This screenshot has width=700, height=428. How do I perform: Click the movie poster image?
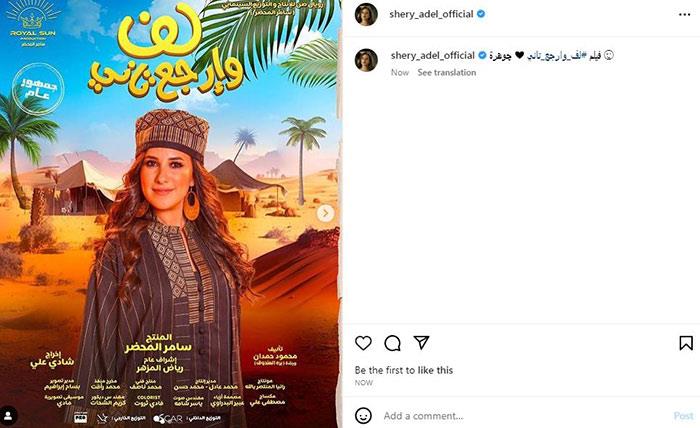pyautogui.click(x=170, y=214)
